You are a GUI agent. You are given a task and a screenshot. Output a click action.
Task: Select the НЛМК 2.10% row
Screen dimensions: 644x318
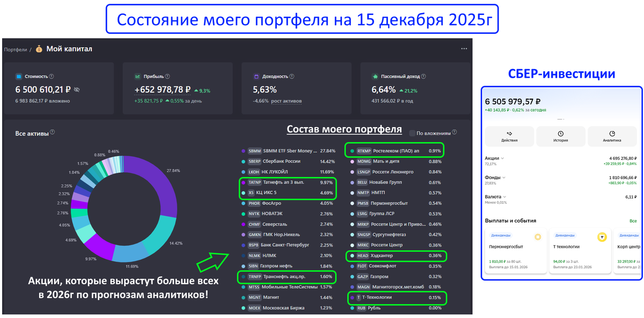(x=288, y=256)
